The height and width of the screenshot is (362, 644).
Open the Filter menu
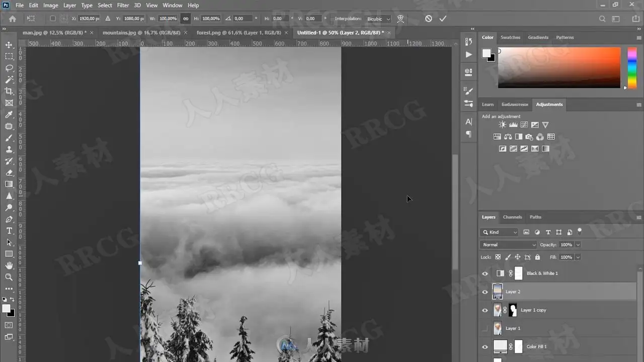pyautogui.click(x=123, y=5)
